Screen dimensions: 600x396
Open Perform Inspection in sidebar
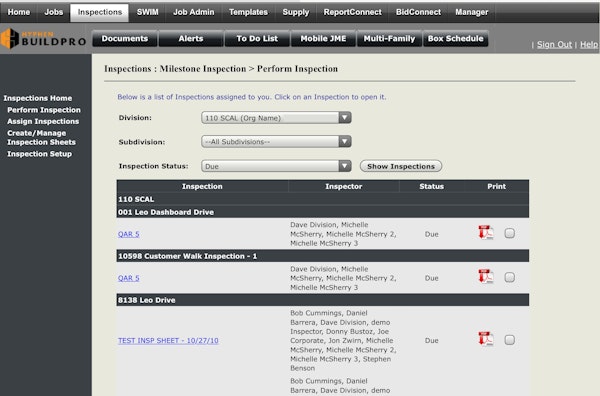(44, 110)
